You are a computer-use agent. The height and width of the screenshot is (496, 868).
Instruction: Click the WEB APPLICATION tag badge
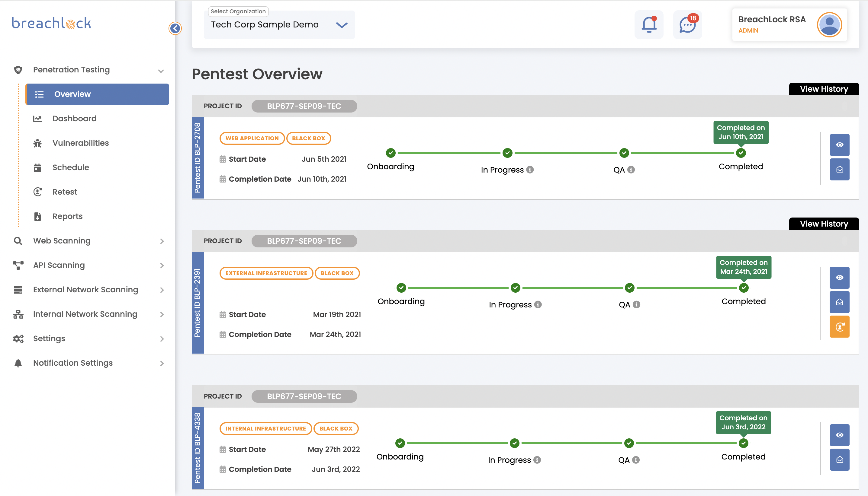[x=252, y=138]
